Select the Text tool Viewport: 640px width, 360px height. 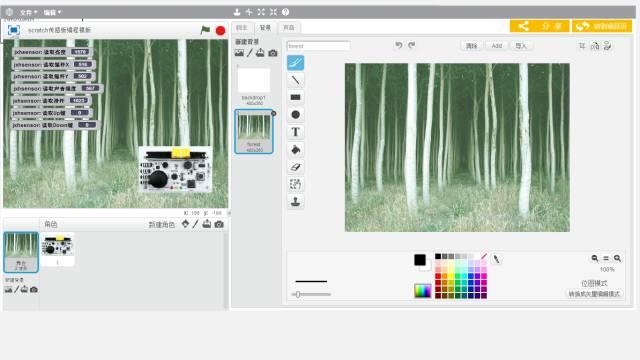point(296,132)
